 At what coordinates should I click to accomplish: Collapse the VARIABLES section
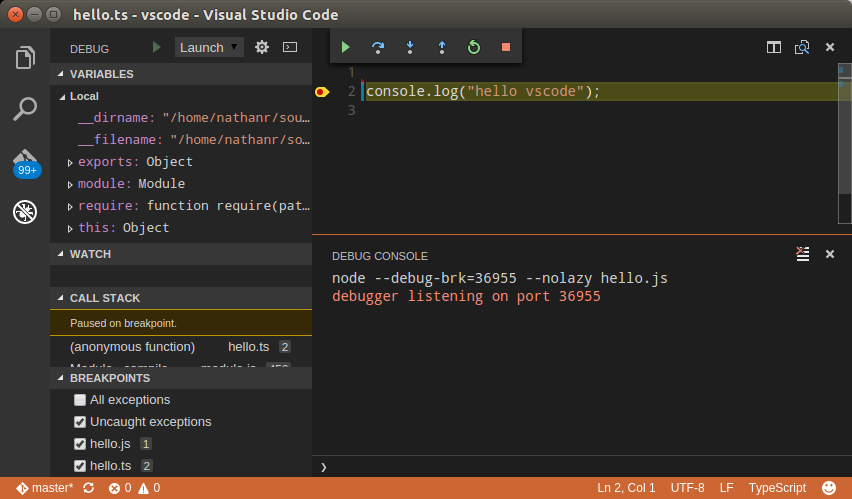(60, 74)
